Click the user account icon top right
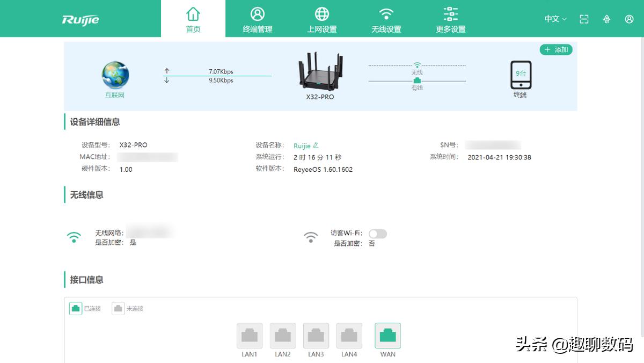This screenshot has height=363, width=644. 629,19
